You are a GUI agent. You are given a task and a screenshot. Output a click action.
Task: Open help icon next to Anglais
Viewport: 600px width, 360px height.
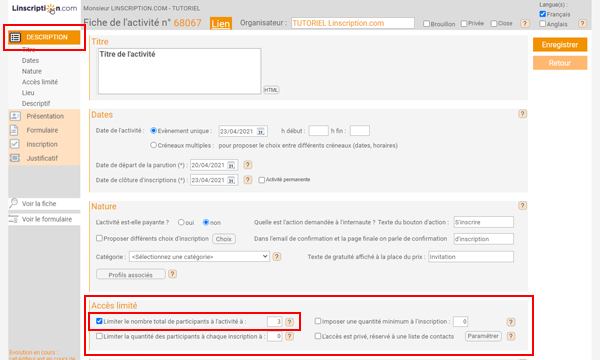pos(582,24)
